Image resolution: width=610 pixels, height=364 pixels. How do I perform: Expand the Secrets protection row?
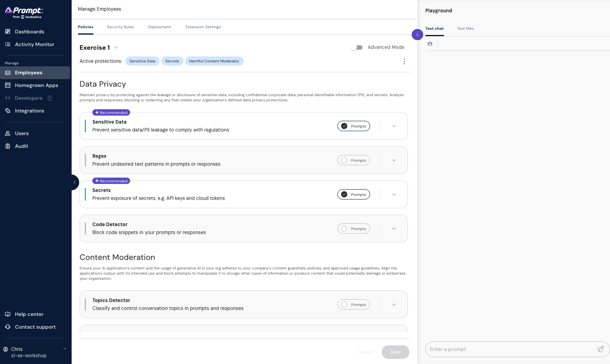(394, 194)
